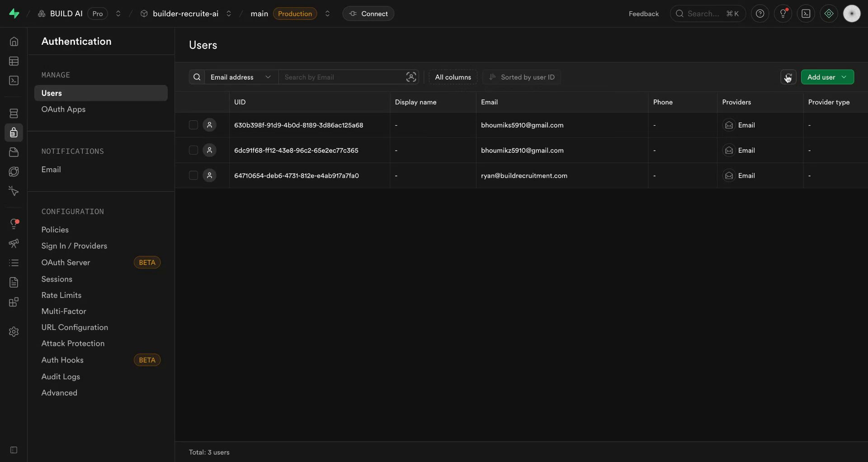Open the Email address search filter dropdown
The image size is (868, 462).
click(241, 77)
